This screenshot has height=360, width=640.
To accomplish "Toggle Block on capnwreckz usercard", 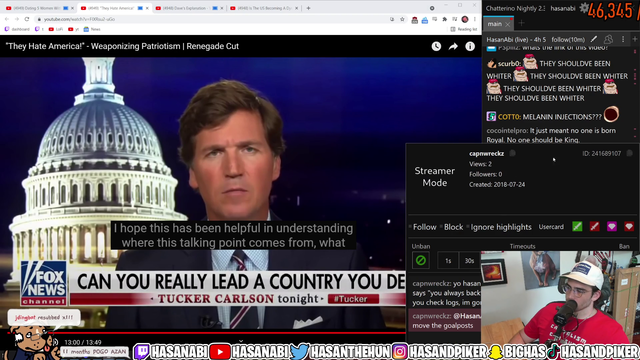I will click(451, 227).
